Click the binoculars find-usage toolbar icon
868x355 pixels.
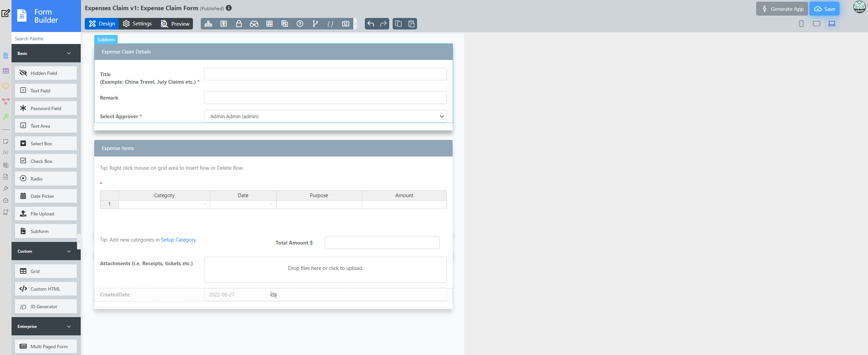pos(254,24)
